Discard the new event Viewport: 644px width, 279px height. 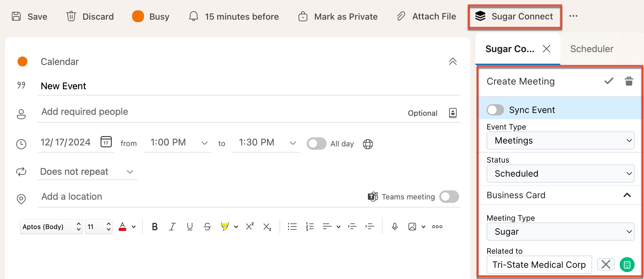(90, 16)
